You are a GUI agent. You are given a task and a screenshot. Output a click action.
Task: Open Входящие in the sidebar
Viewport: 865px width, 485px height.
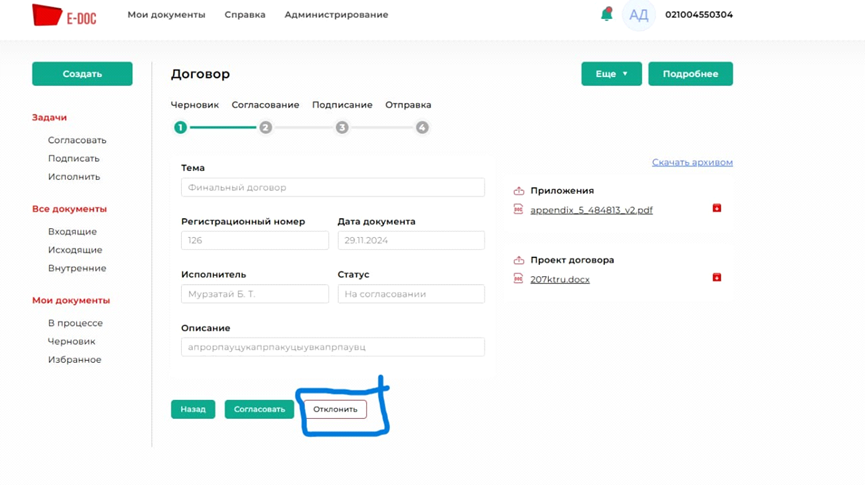coord(72,232)
